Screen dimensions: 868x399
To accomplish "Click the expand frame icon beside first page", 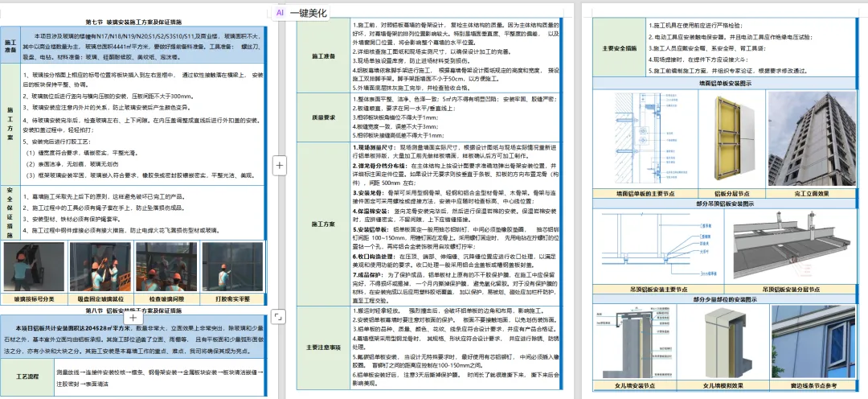I will [x=280, y=317].
